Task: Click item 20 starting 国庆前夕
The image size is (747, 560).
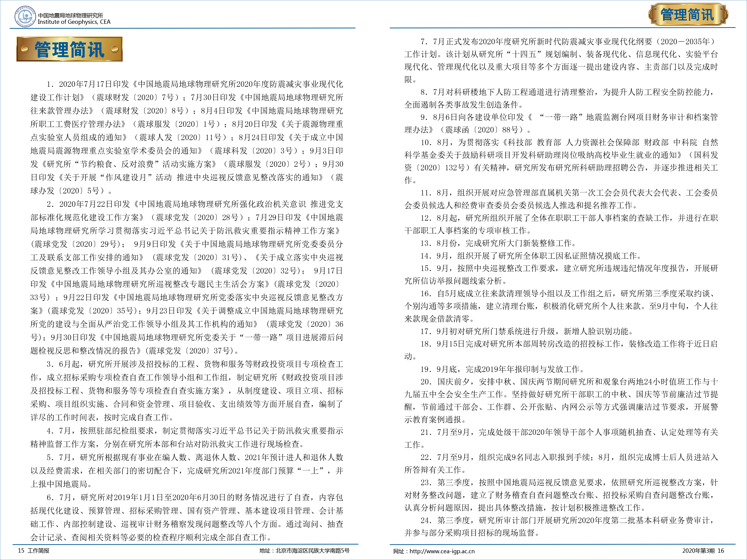Action: tap(561, 400)
